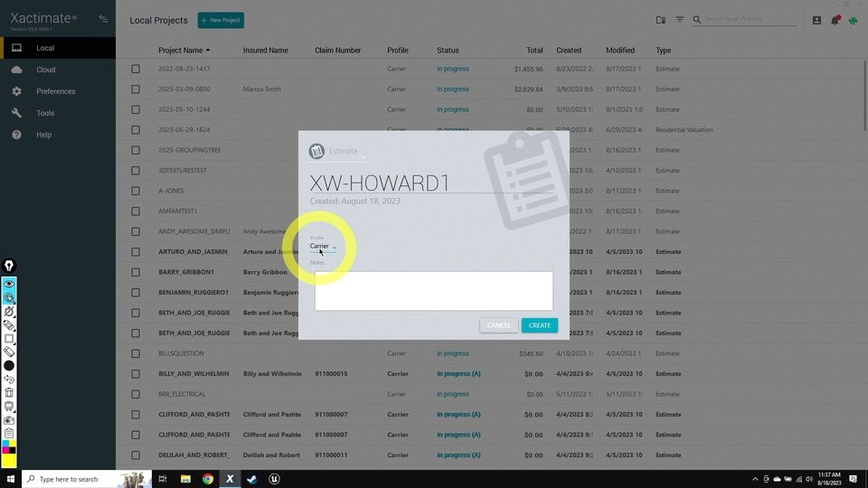Open the notifications bell icon
Screen dimensions: 868x488
pos(835,20)
